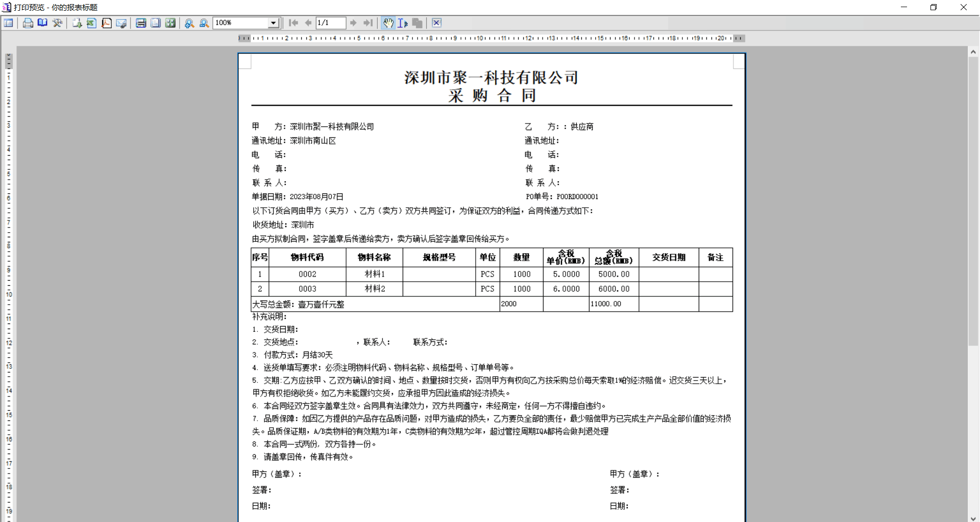Click the window title bar icon
This screenshot has height=522, width=980.
(7, 7)
